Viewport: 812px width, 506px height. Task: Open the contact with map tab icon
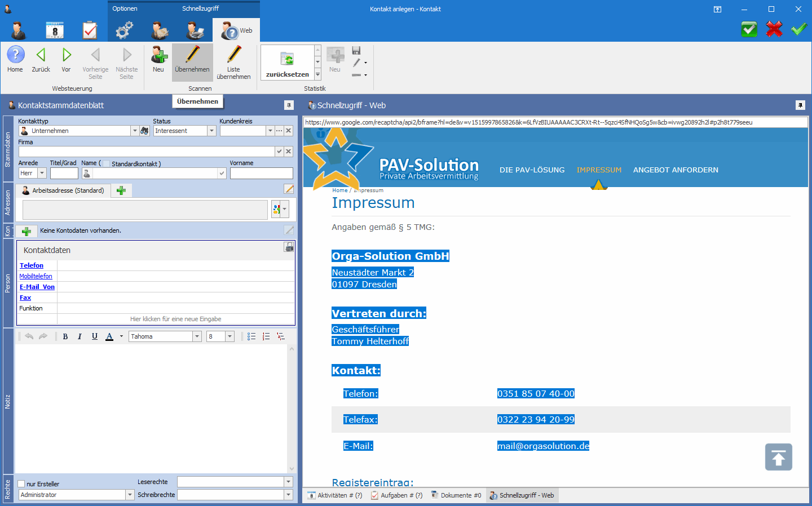click(160, 30)
